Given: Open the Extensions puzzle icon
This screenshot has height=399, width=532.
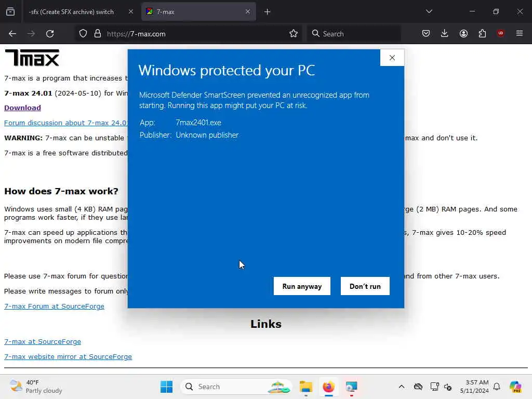Looking at the screenshot, I should click(x=482, y=33).
